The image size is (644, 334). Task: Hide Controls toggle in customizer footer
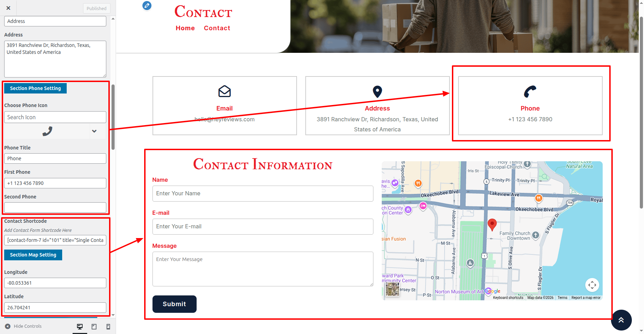[23, 326]
